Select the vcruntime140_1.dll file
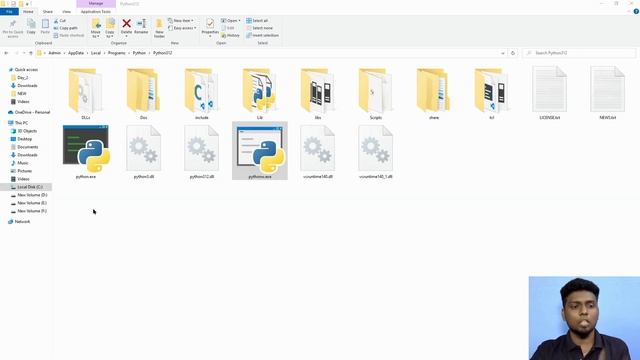The height and width of the screenshot is (360, 640). click(x=376, y=151)
